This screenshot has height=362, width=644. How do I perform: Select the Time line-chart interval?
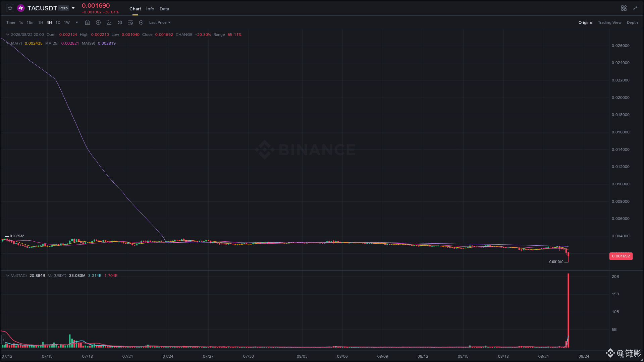(x=11, y=22)
